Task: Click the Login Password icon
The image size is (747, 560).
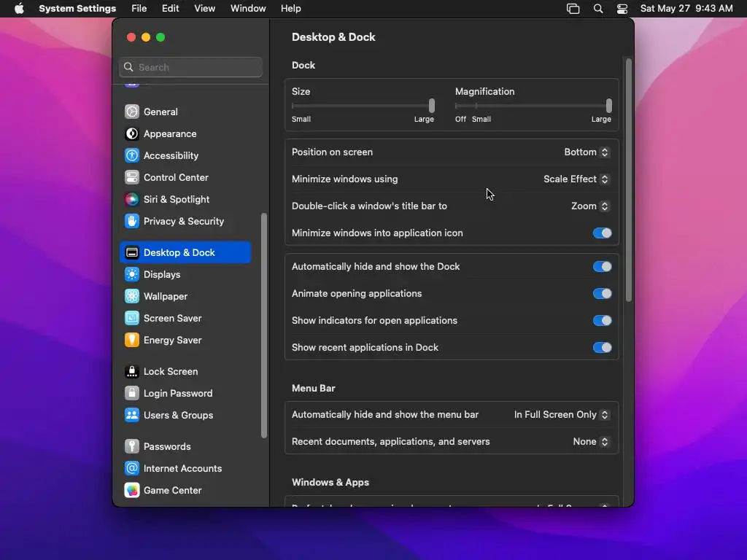Action: (132, 393)
